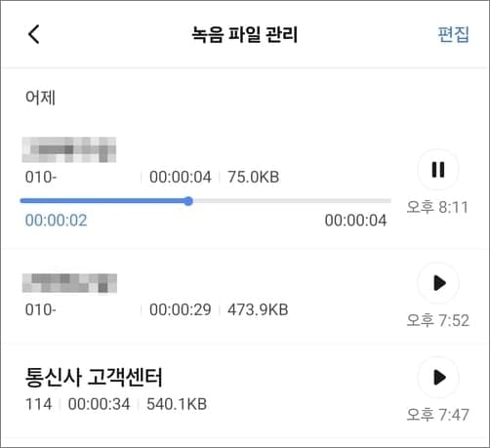Pause the 오후 8:11 recording playback
The height and width of the screenshot is (448, 490).
pyautogui.click(x=438, y=170)
